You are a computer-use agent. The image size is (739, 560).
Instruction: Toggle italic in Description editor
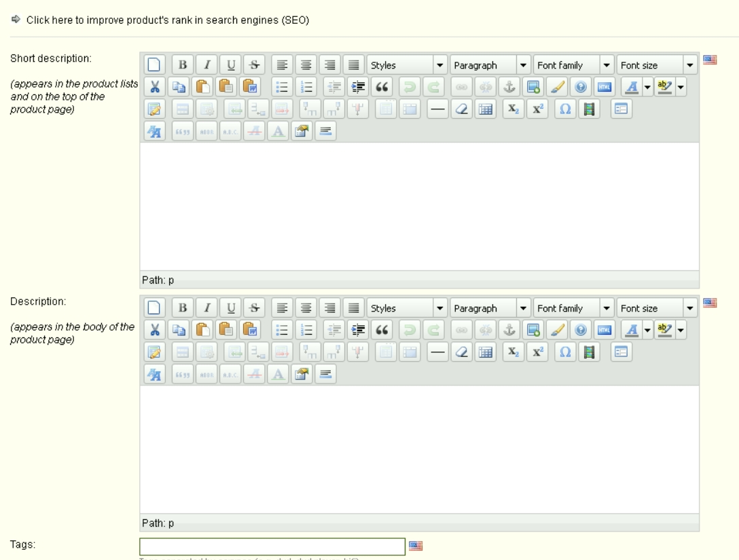coord(207,307)
